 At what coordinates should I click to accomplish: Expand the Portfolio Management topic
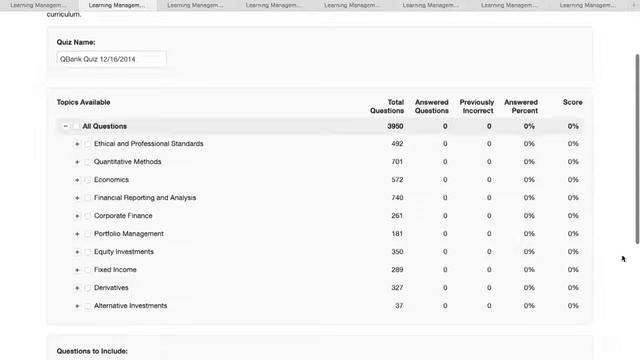pos(77,234)
